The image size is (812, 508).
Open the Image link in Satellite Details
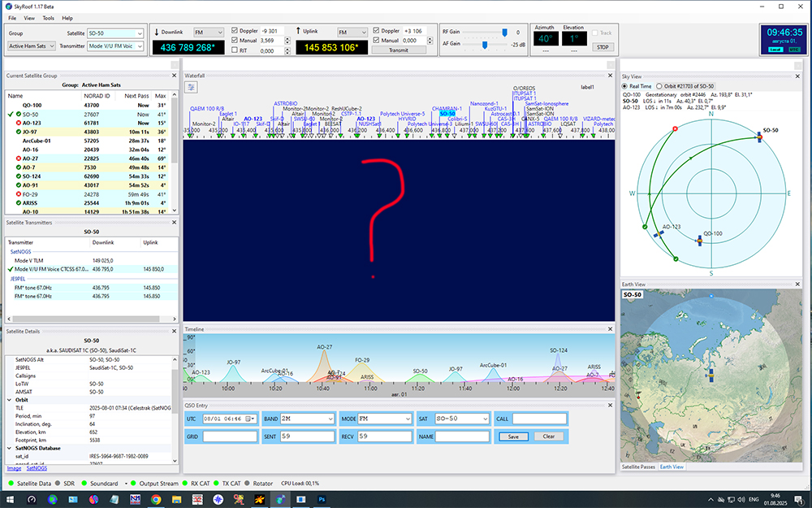pyautogui.click(x=14, y=468)
